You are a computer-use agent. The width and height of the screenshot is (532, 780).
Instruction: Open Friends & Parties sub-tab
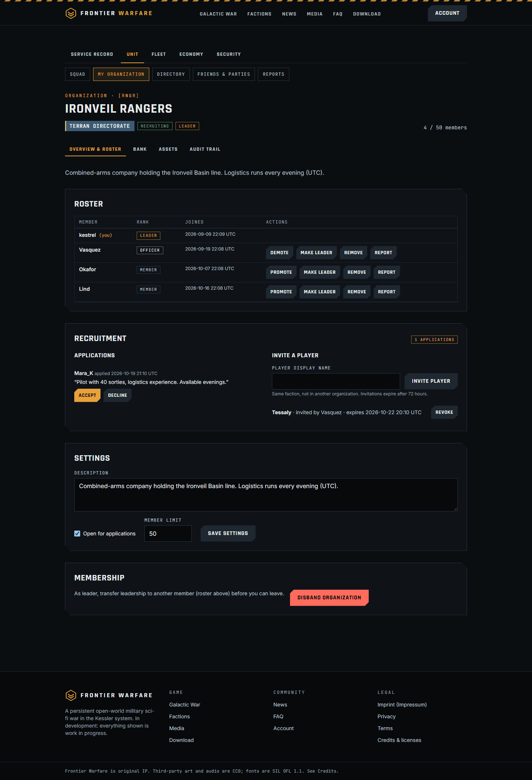click(224, 74)
